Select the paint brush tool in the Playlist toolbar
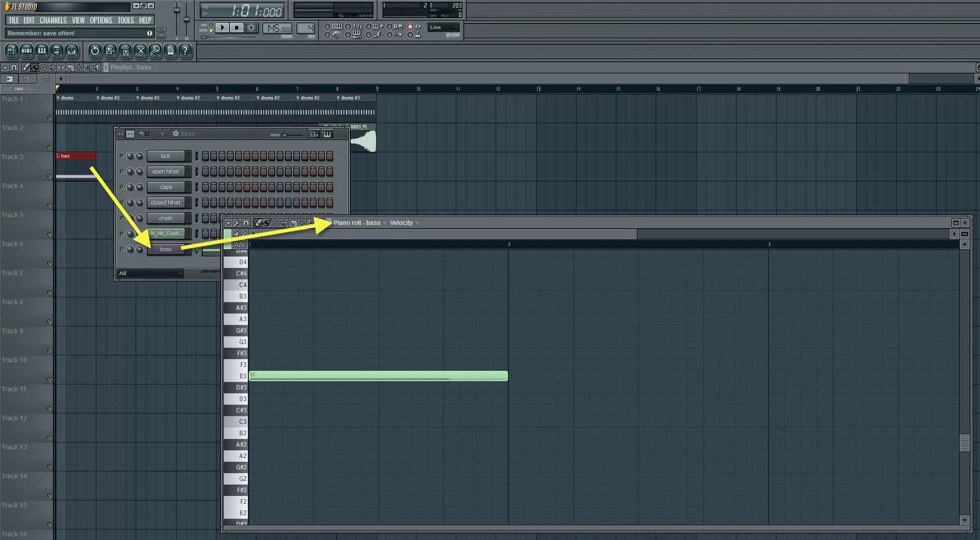 pos(35,67)
